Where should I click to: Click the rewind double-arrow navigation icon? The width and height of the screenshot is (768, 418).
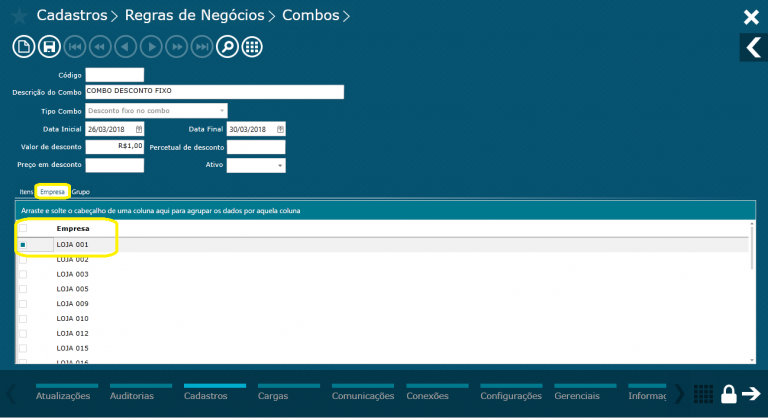point(100,47)
